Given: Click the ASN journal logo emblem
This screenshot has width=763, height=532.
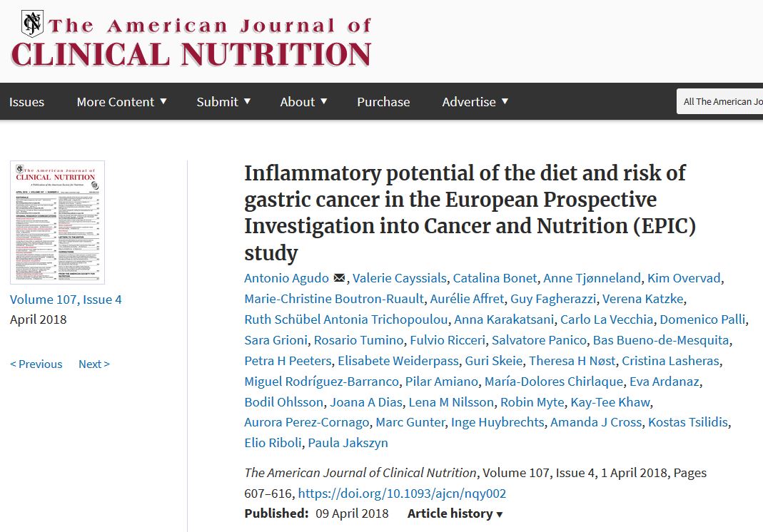Looking at the screenshot, I should pyautogui.click(x=31, y=24).
